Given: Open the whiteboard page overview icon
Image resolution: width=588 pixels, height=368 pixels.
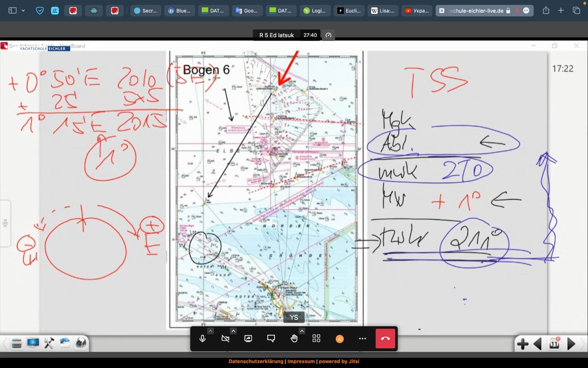Looking at the screenshot, I should tap(554, 343).
